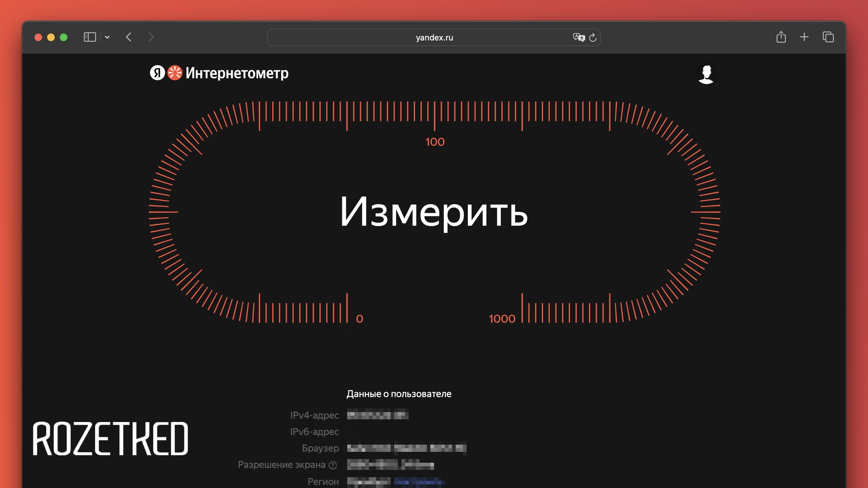Screen dimensions: 868x488
Task: Click the 100 mark on the speed gauge
Action: click(x=435, y=141)
